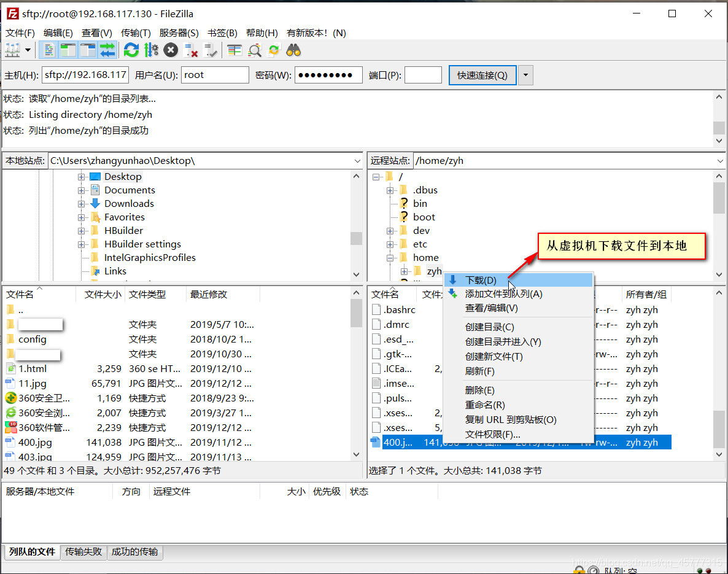Open the 编辑(E) menu
Image resolution: width=728 pixels, height=574 pixels.
tap(58, 33)
